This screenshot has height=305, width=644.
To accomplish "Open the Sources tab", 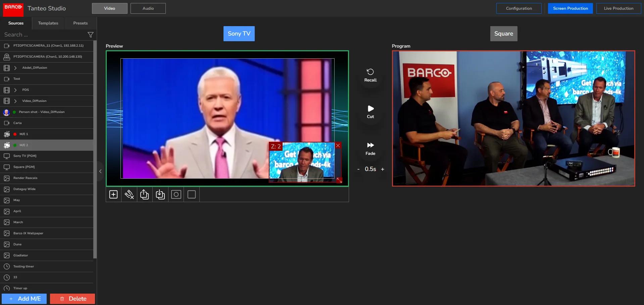I will pyautogui.click(x=16, y=23).
